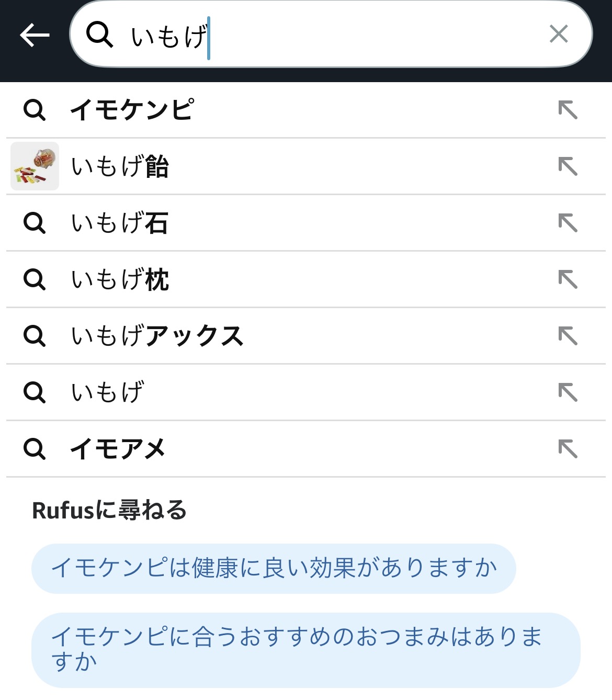Tap the arrow icon beside いもげ枕
Viewport: 612px width, 700px height.
tap(568, 279)
